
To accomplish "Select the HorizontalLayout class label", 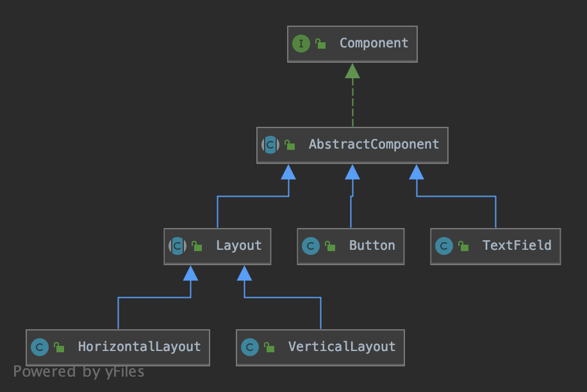I will tap(139, 347).
